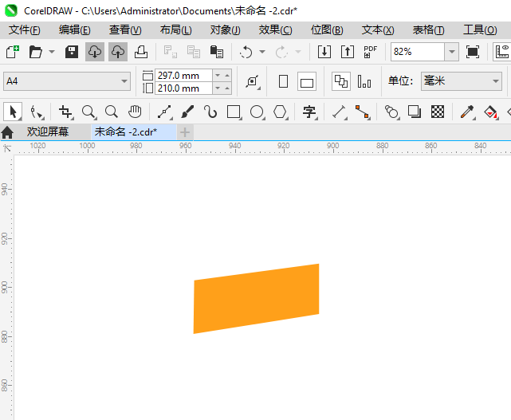Click the Paste clipboard icon

click(217, 52)
